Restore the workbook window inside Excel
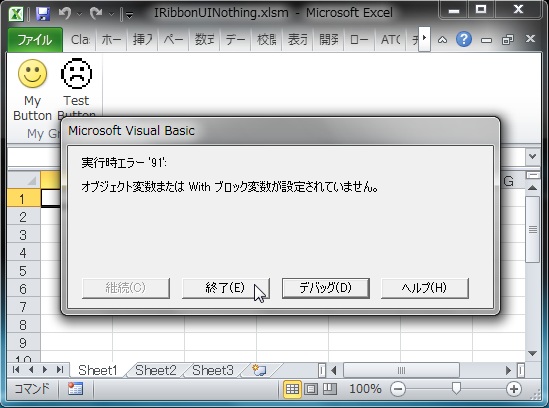The image size is (549, 408). pyautogui.click(x=508, y=39)
